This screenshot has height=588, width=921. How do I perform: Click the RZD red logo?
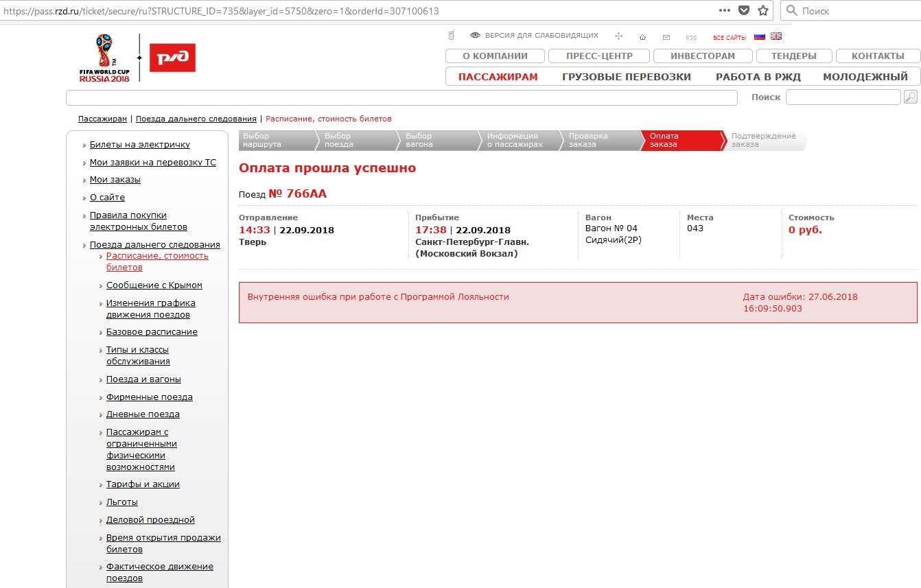coord(172,58)
